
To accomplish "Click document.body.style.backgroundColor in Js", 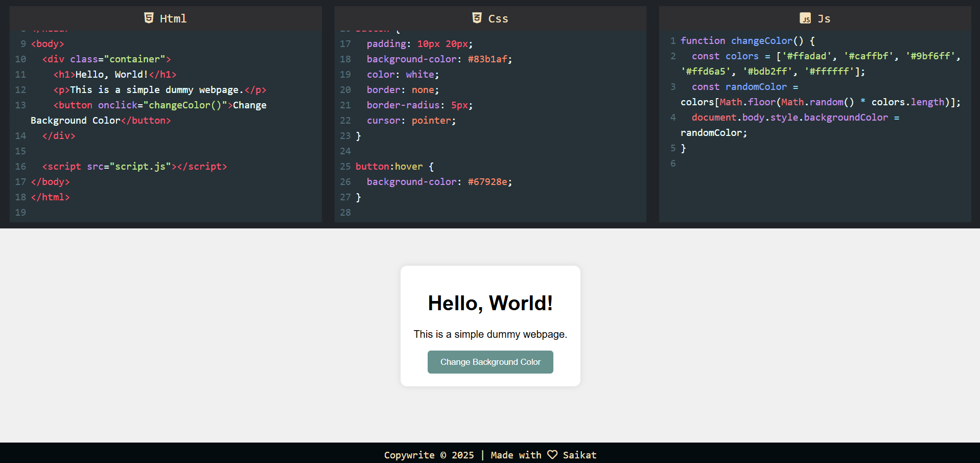I will (x=790, y=118).
